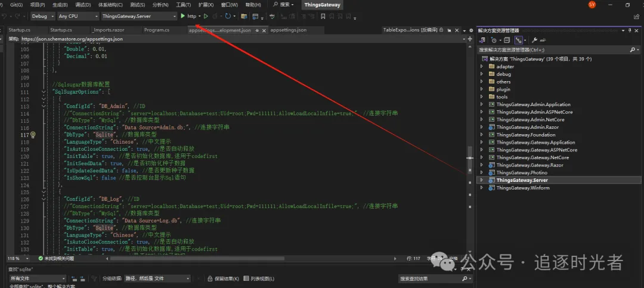This screenshot has height=288, width=644.
Task: Click the bookmark icon in the toolbar
Action: (x=323, y=17)
